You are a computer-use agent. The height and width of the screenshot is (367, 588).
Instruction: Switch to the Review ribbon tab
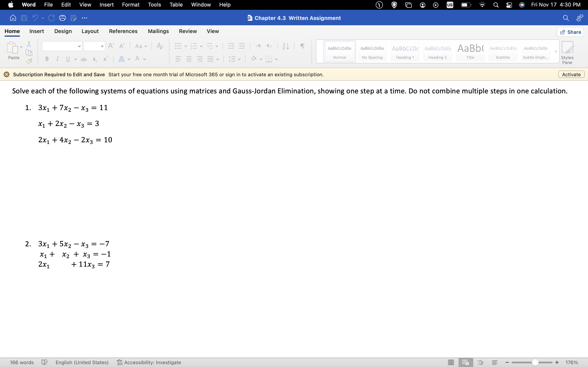pos(188,31)
